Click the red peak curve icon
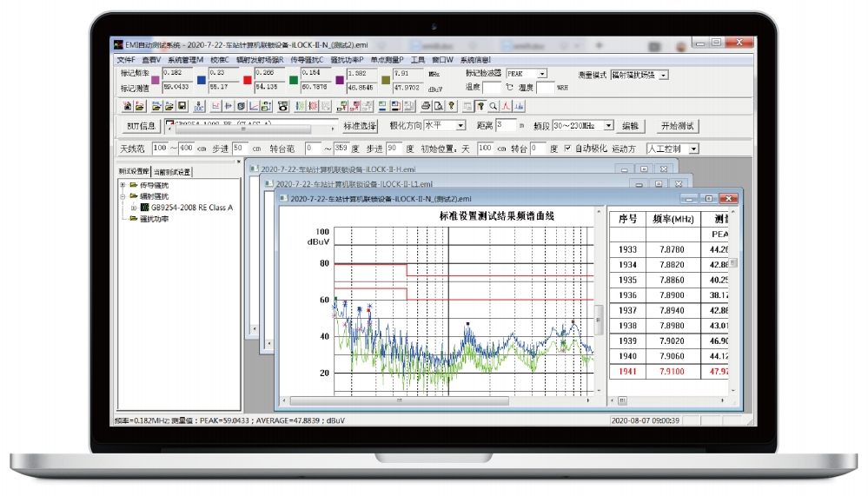The width and height of the screenshot is (868, 496). pos(505,106)
